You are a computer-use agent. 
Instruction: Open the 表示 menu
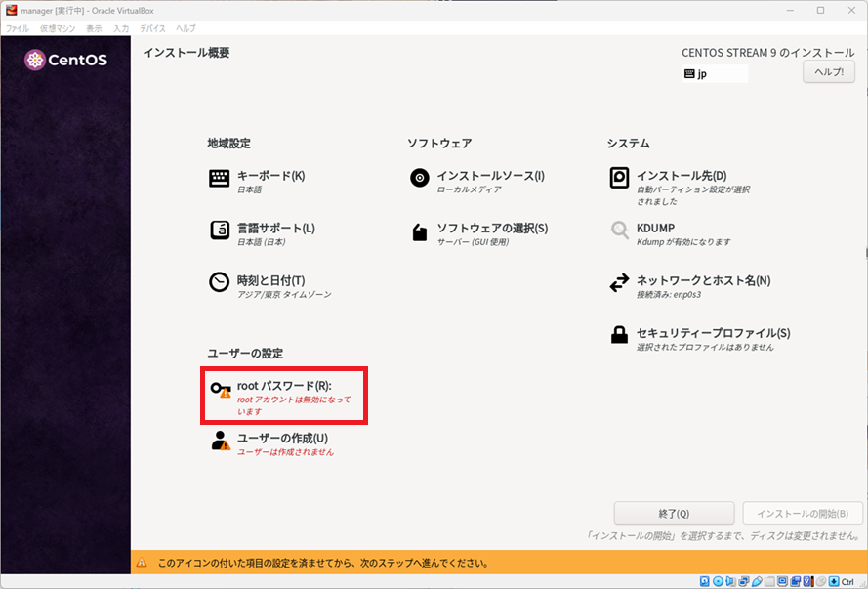pyautogui.click(x=94, y=28)
